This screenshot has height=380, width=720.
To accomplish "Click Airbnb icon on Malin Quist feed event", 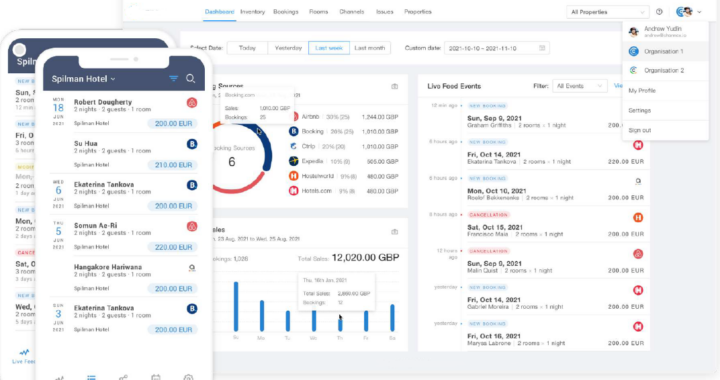I will point(638,254).
